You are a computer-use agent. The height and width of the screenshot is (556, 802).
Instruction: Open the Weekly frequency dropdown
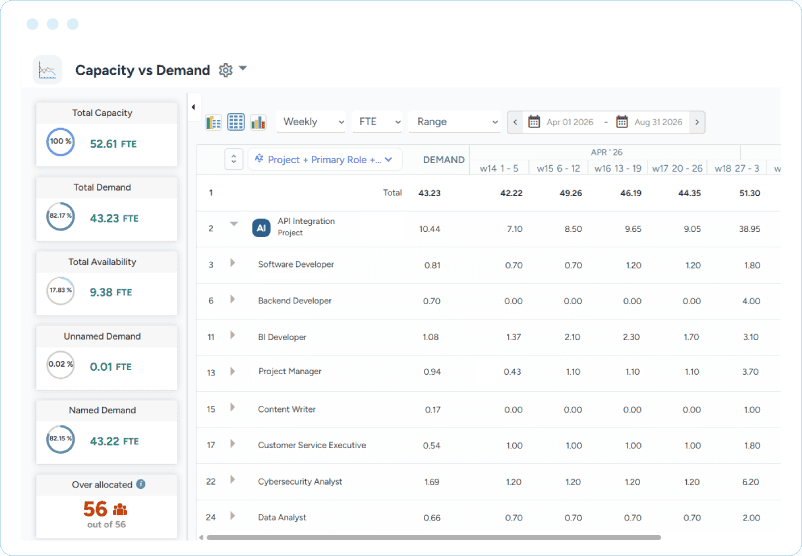[x=311, y=122]
